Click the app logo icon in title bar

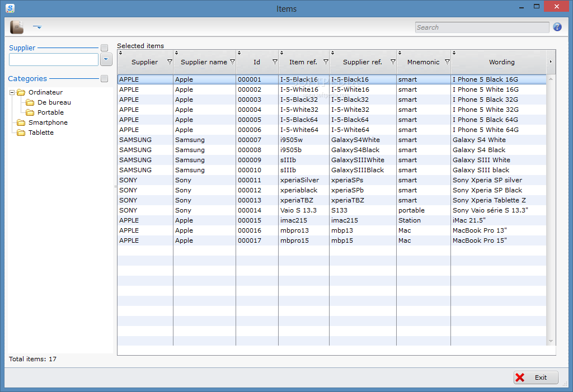point(10,8)
